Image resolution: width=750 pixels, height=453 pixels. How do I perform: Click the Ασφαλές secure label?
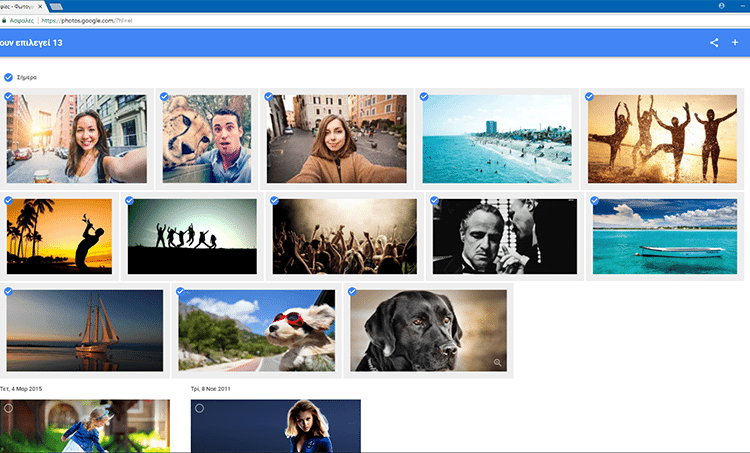click(22, 21)
